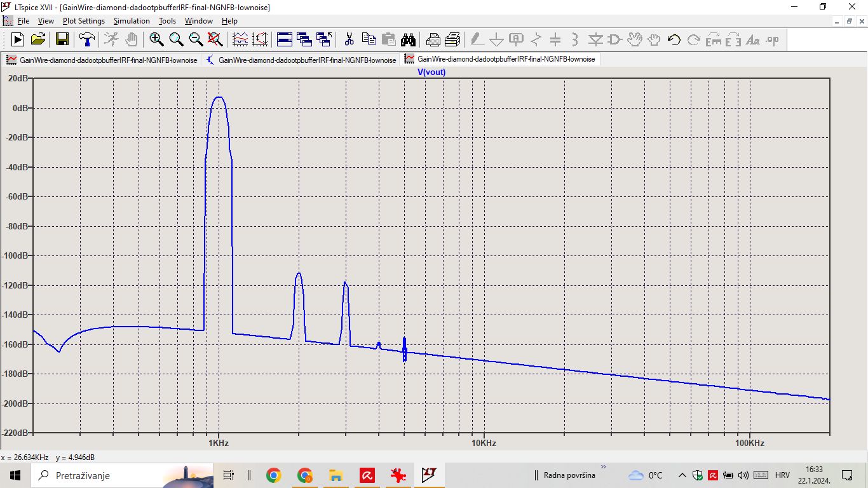Open a file with the folder icon

[x=38, y=39]
